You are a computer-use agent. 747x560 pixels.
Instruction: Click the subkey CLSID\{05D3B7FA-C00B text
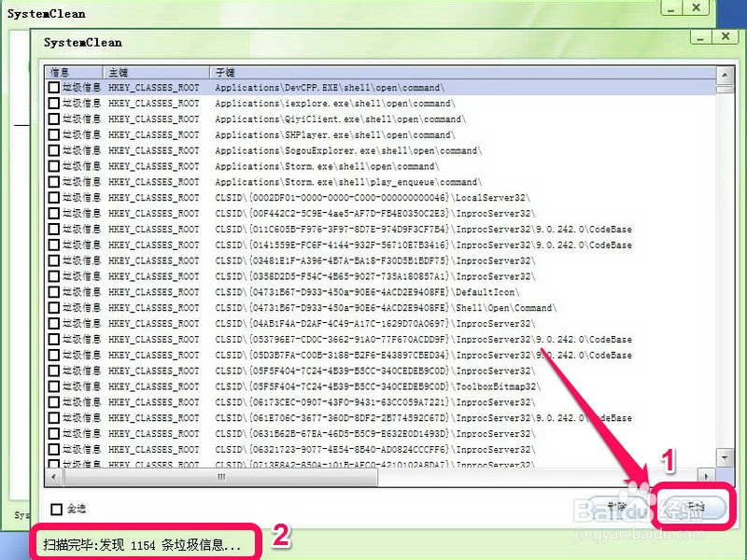423,355
